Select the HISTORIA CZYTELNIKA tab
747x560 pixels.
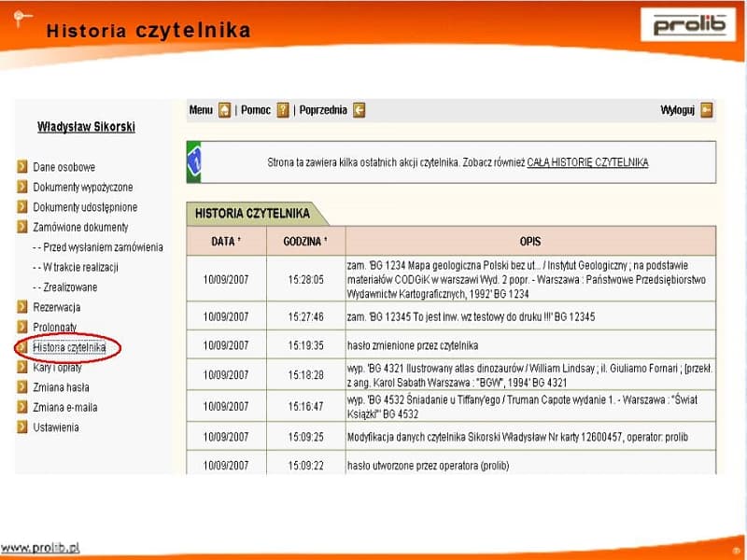(252, 214)
